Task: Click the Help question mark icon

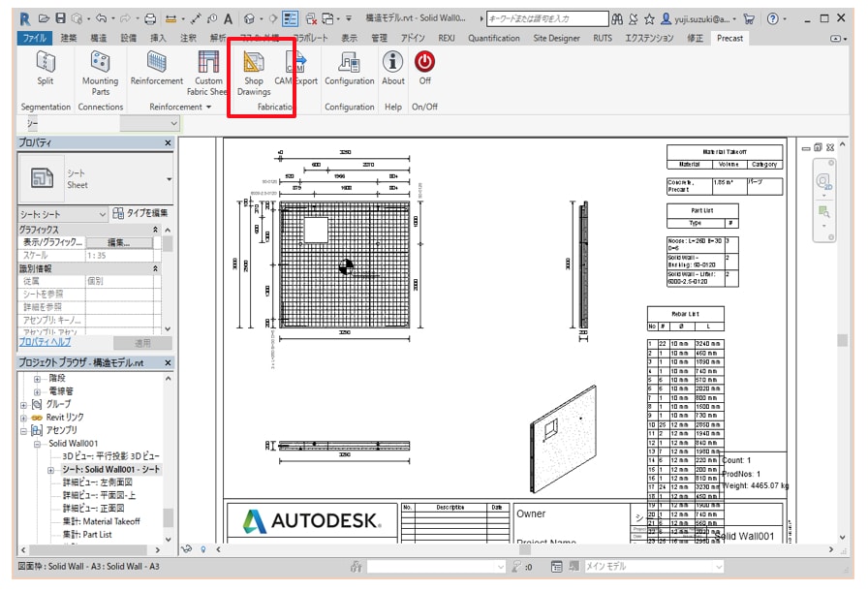Action: [773, 18]
